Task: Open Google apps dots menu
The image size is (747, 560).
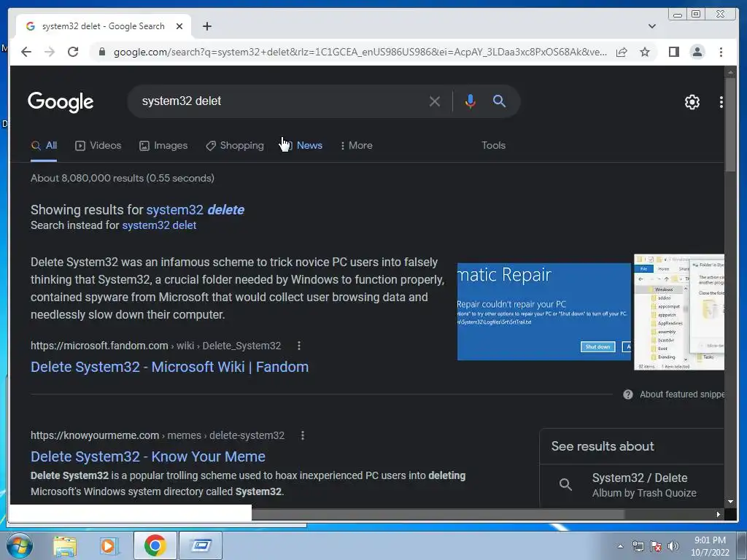Action: [721, 101]
